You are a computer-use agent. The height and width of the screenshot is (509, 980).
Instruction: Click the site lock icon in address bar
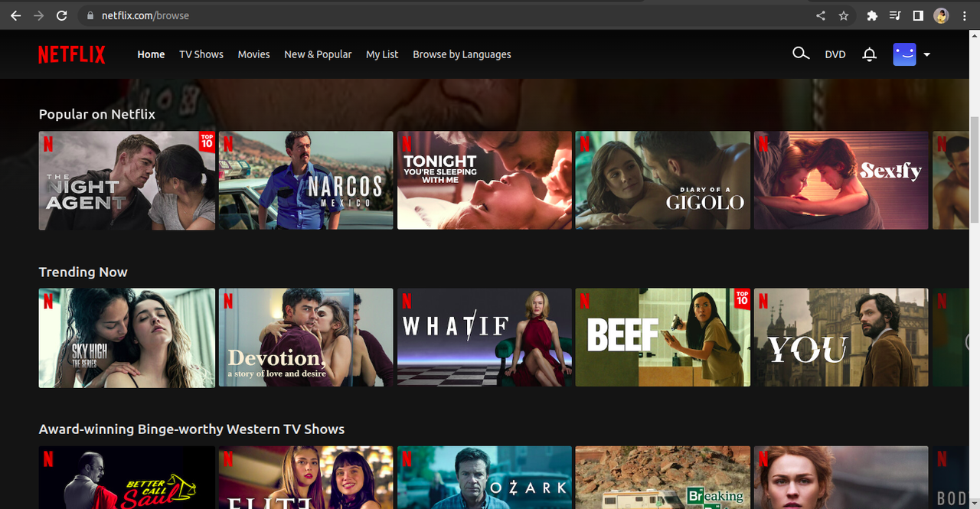(x=90, y=15)
